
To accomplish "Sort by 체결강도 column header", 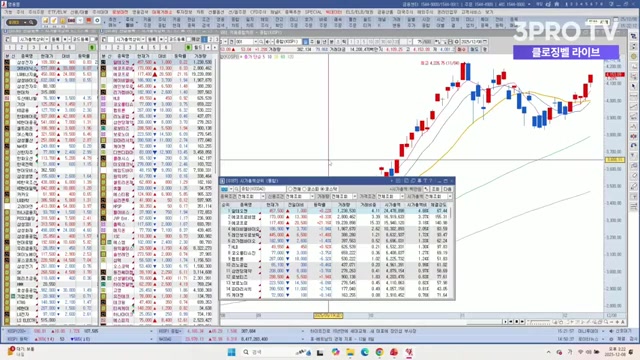I will [438, 204].
